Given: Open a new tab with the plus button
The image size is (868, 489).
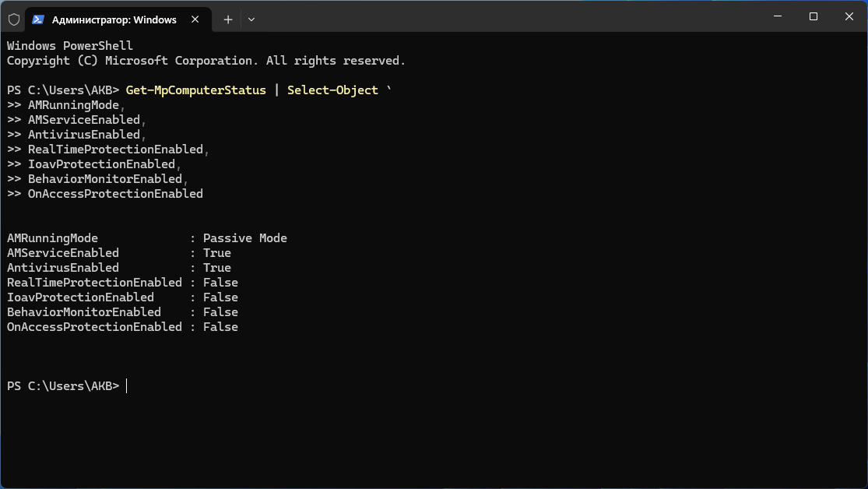Looking at the screenshot, I should [228, 19].
